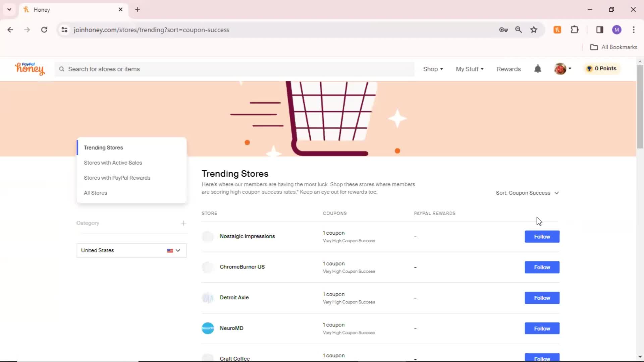Click the NeuroMD store logo

[x=208, y=328]
